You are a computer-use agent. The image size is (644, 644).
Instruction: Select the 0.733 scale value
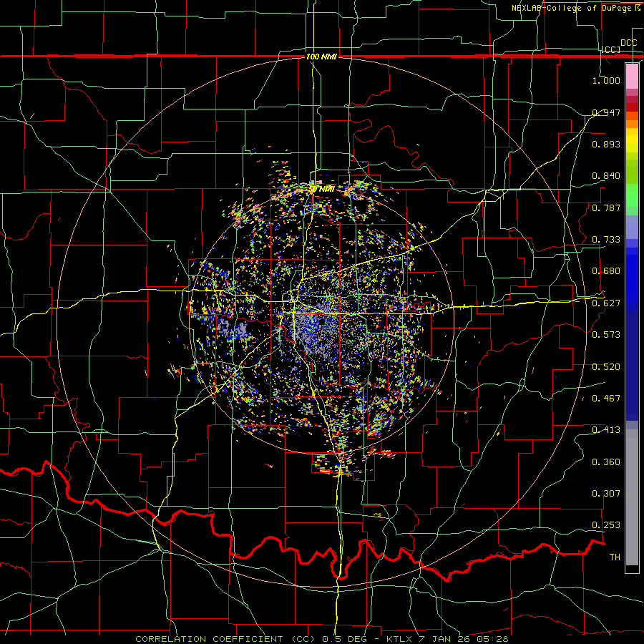coord(606,240)
